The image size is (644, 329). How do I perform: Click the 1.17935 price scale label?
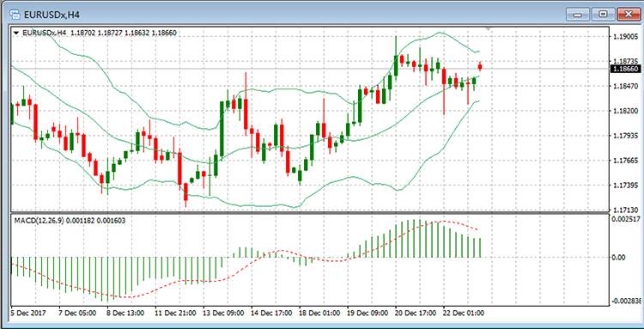tap(625, 136)
